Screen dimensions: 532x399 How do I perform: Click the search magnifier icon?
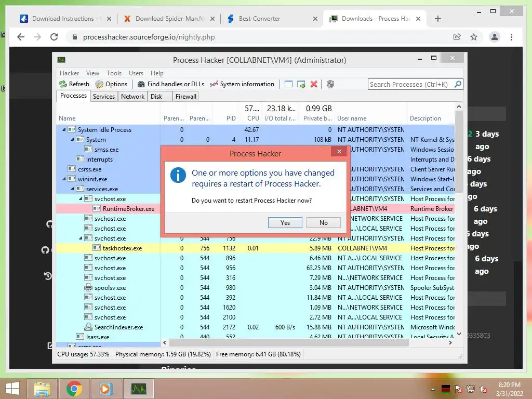tap(458, 84)
